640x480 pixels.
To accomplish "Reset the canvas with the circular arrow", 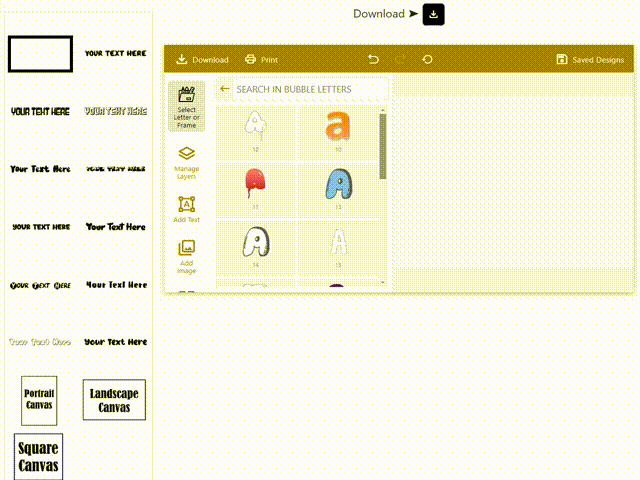I will tap(428, 60).
